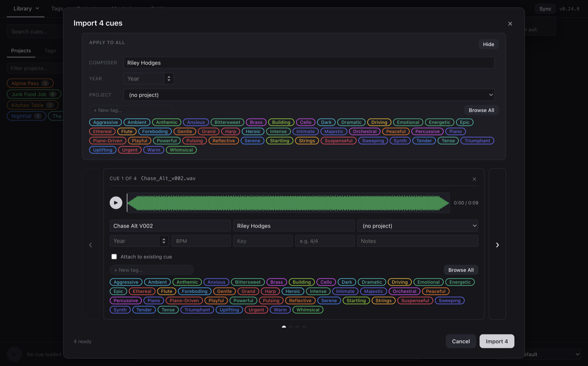Toggle the Flute tag for cue 1

pos(166,291)
